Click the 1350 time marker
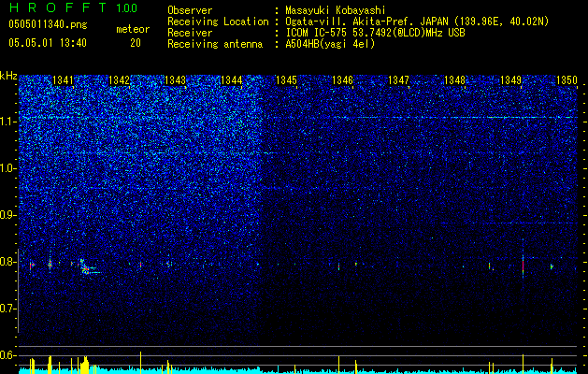 tap(566, 80)
